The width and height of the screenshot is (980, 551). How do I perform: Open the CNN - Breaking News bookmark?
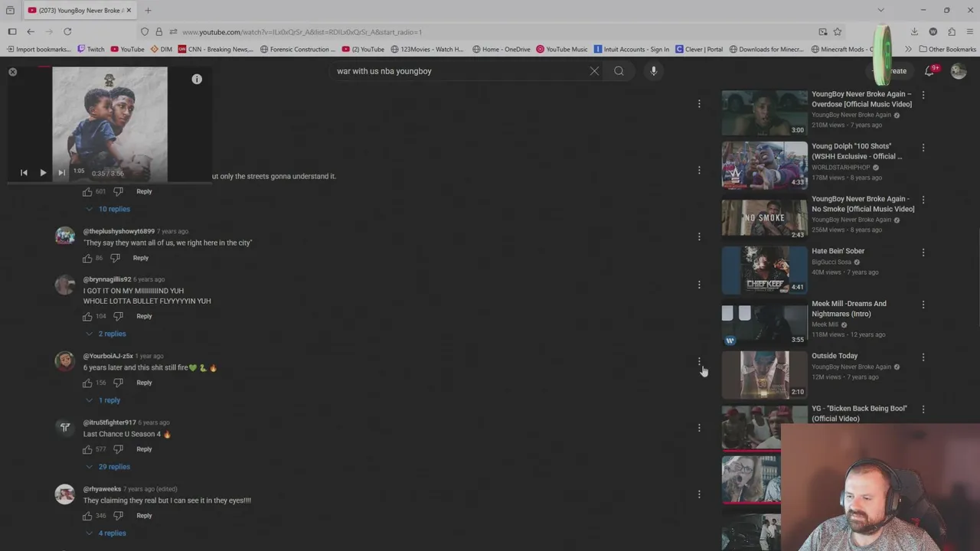(215, 49)
